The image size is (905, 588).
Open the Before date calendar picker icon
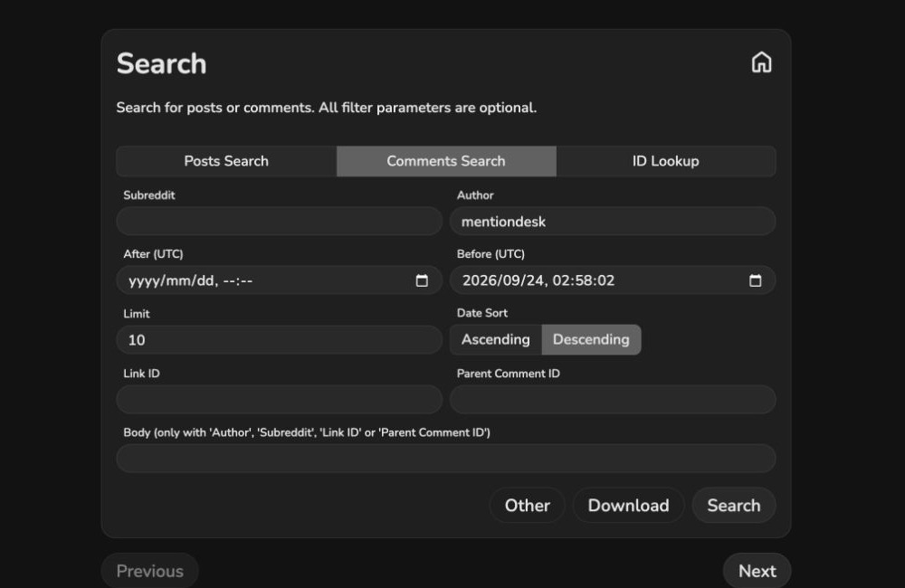(755, 280)
